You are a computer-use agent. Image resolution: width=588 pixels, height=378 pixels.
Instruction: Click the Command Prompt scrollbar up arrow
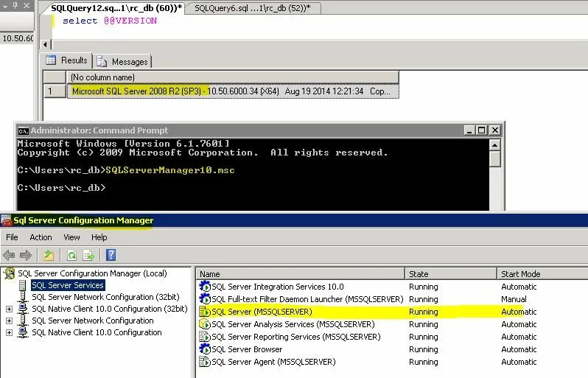point(495,145)
